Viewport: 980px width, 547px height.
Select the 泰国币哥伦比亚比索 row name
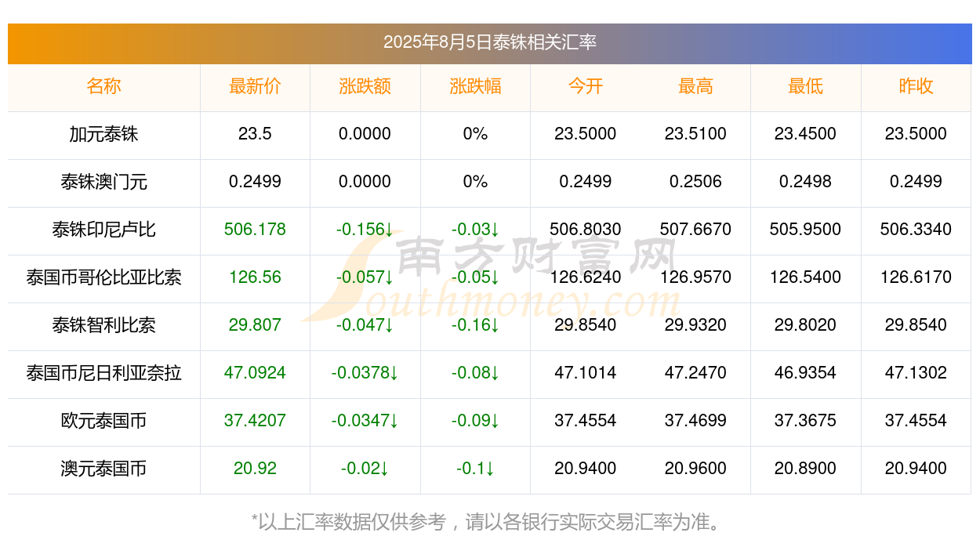coord(103,277)
